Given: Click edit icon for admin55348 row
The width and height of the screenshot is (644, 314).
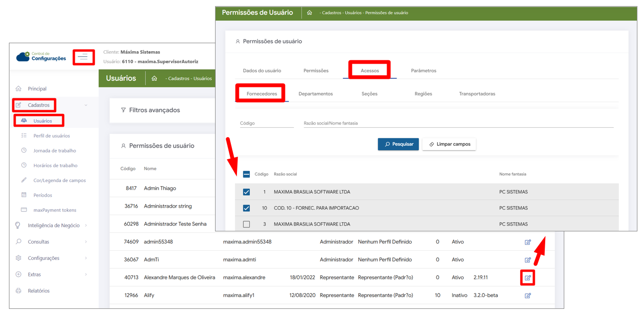Looking at the screenshot, I should tap(528, 242).
